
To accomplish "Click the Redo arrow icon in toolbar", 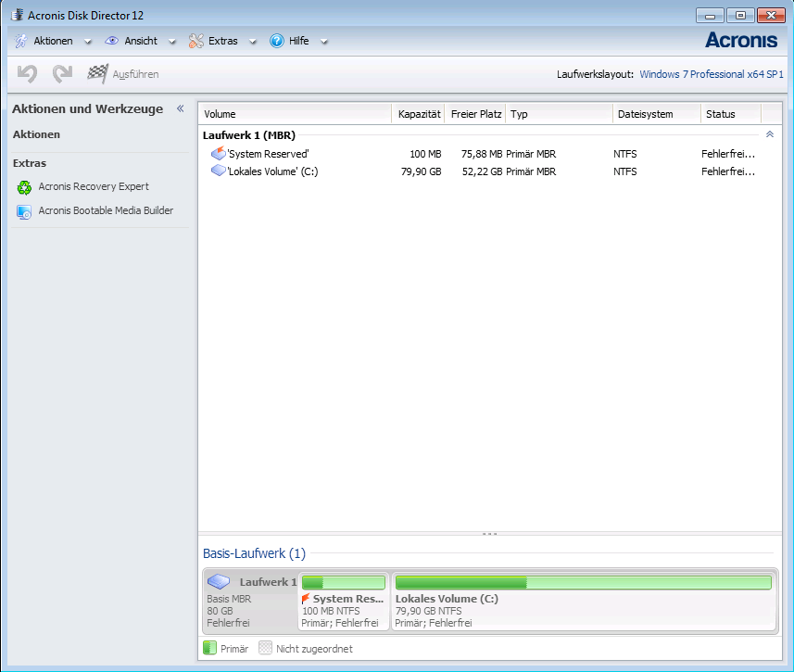I will [x=62, y=73].
